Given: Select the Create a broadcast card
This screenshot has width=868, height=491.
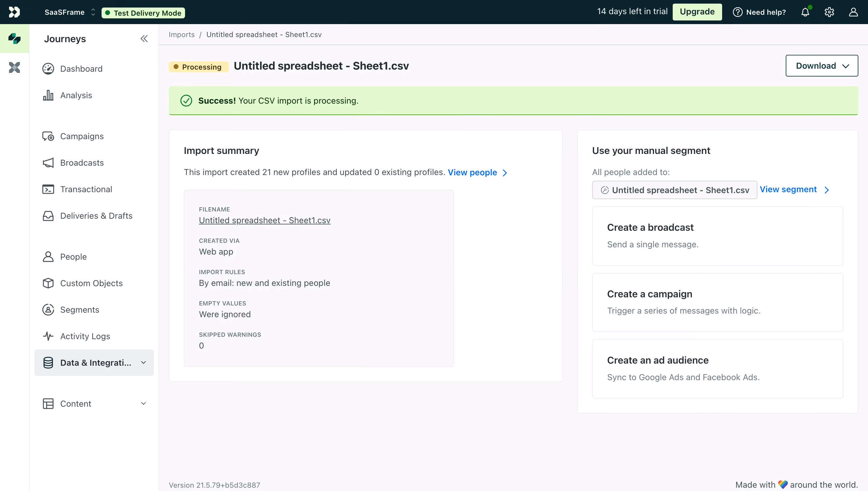Looking at the screenshot, I should (x=718, y=236).
